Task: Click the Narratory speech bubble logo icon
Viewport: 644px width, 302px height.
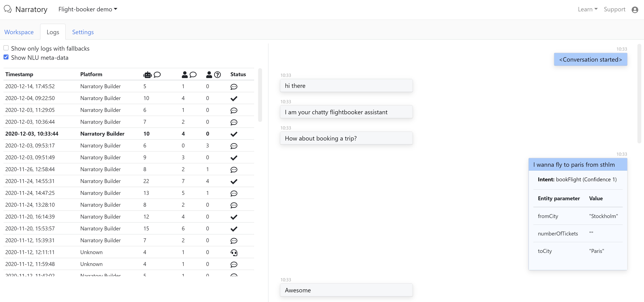Action: [8, 9]
